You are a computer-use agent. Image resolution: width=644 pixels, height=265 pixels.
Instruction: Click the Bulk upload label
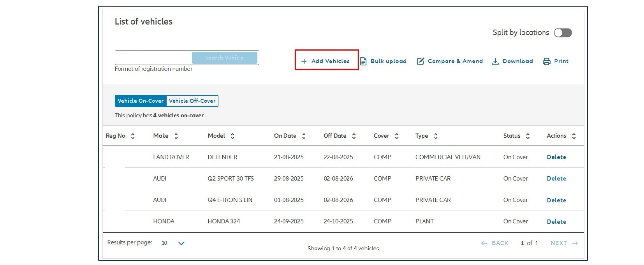389,61
